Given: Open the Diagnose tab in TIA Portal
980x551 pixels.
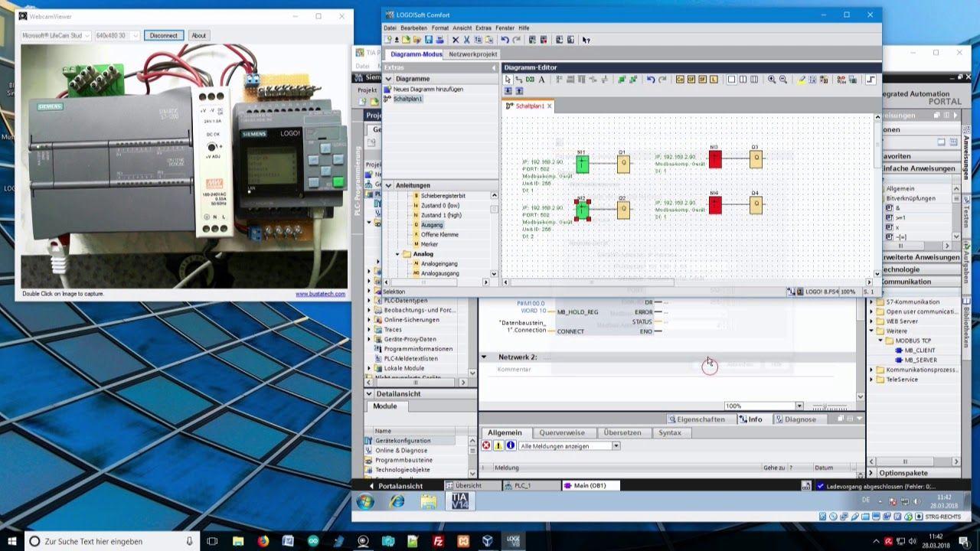Looking at the screenshot, I should [x=801, y=419].
